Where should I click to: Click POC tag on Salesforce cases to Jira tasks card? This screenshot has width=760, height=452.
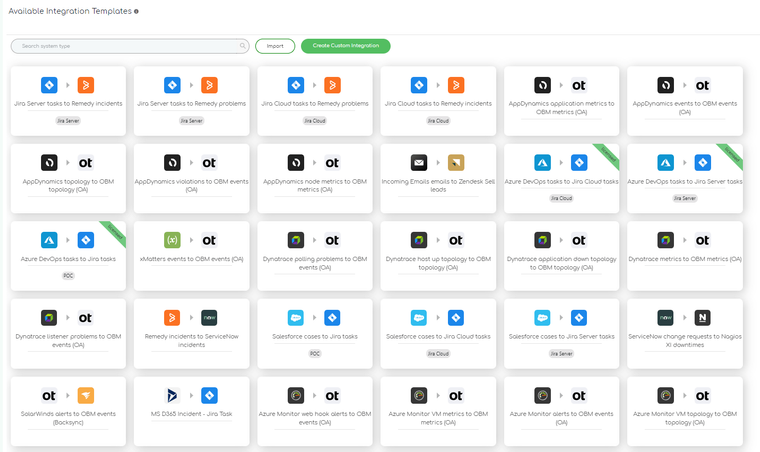[315, 354]
